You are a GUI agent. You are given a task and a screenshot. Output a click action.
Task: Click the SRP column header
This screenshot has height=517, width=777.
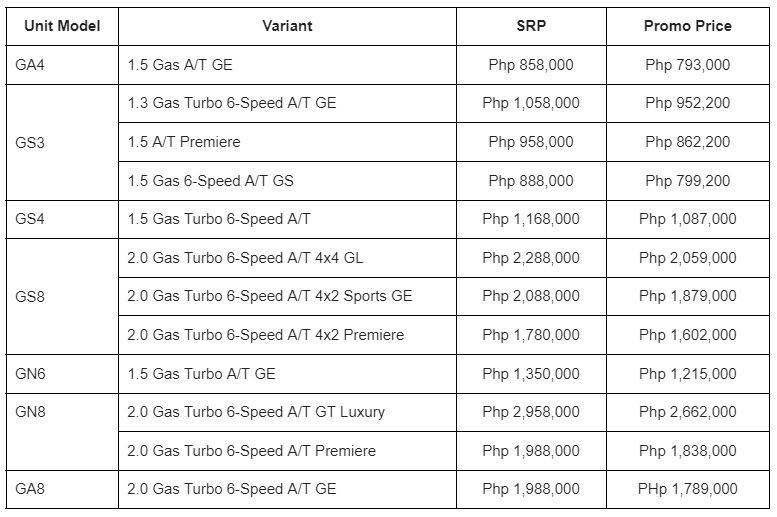pos(531,26)
